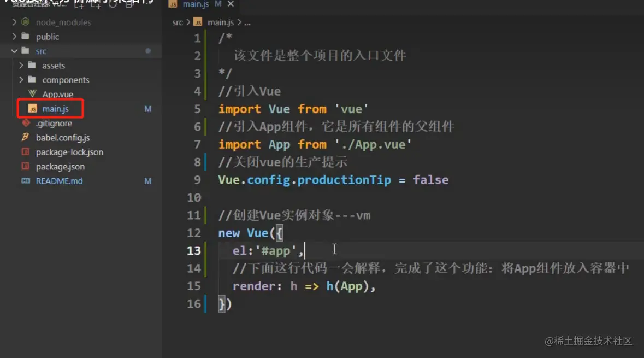Click the JSON icon beside package-lock.json

point(26,151)
